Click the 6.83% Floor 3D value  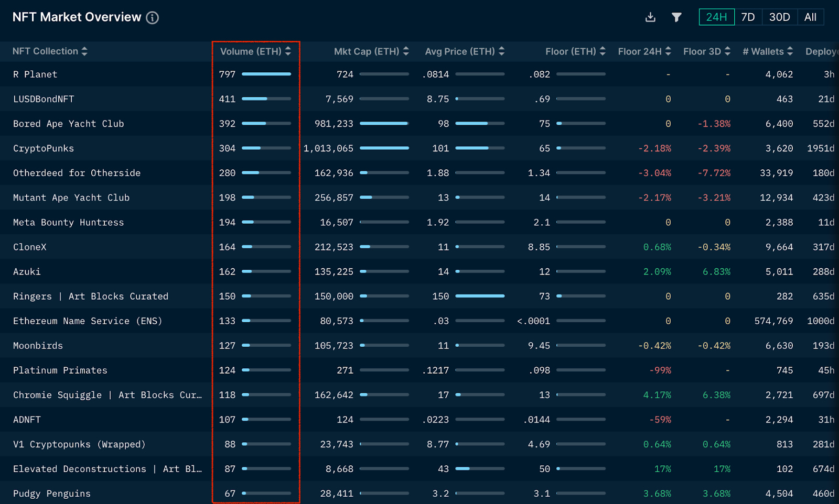click(x=716, y=271)
